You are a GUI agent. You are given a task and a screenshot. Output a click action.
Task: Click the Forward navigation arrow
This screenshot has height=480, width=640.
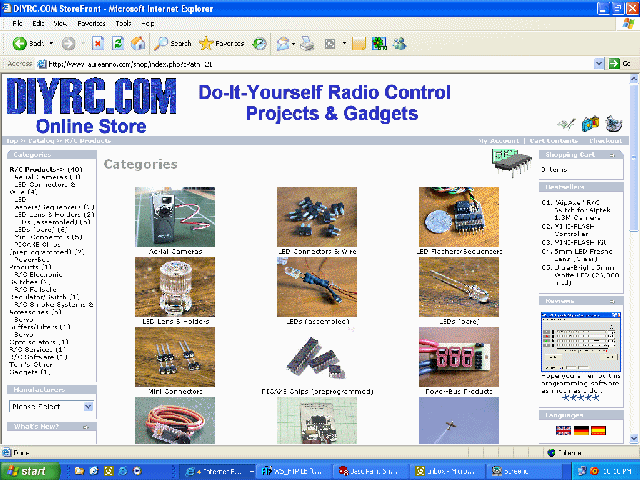[68, 43]
